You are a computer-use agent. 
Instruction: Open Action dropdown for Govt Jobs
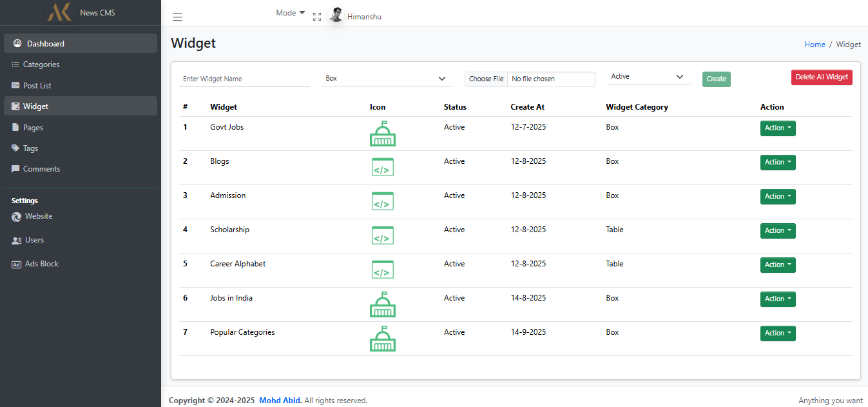point(777,128)
